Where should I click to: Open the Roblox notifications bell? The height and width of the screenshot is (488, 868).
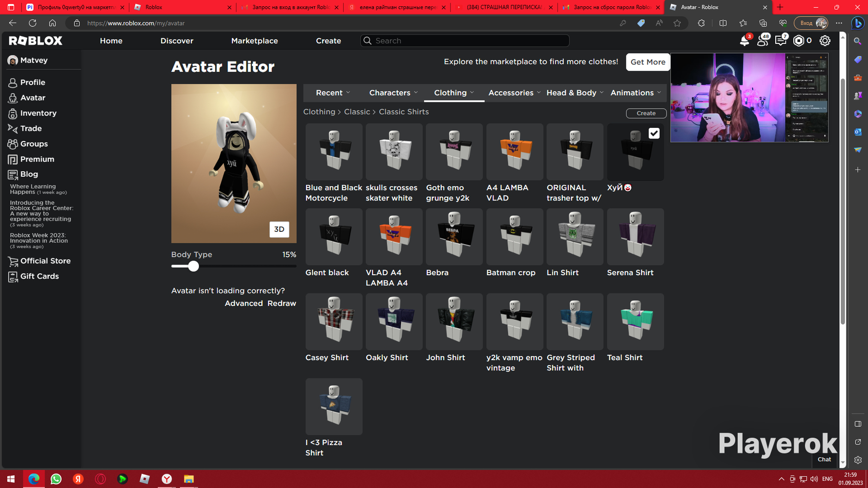tap(744, 41)
